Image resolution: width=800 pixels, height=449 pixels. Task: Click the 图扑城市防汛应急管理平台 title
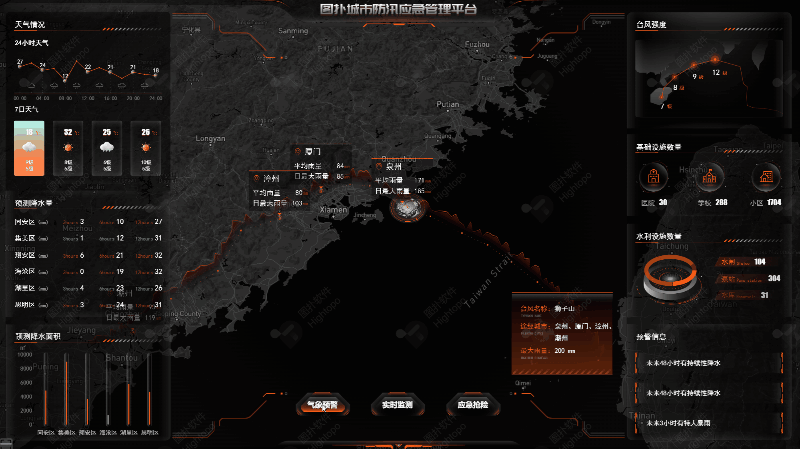(x=398, y=9)
